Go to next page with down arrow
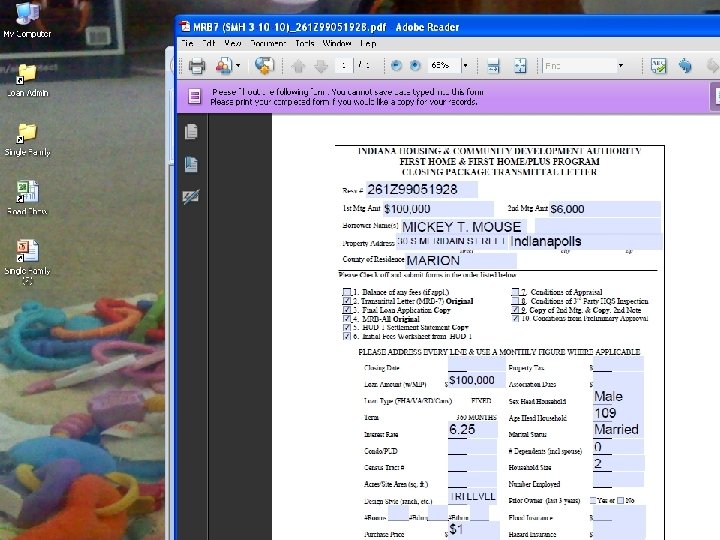The image size is (720, 540). click(321, 67)
